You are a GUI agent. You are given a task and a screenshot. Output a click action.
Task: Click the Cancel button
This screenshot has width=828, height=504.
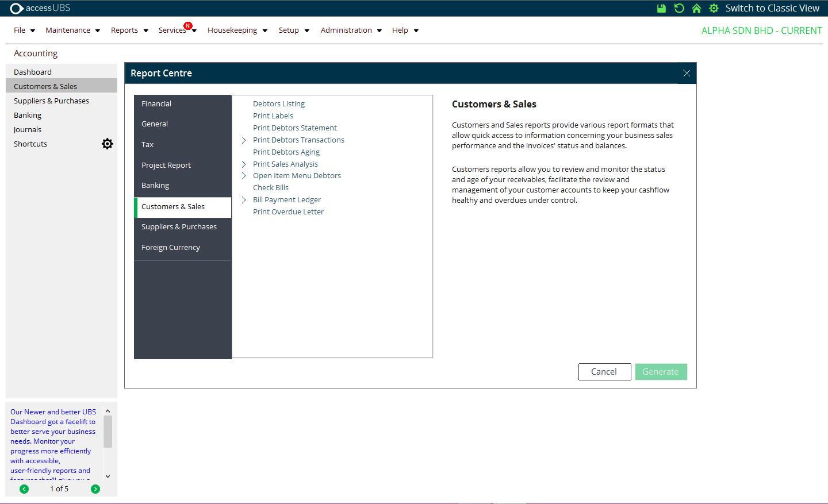(604, 372)
